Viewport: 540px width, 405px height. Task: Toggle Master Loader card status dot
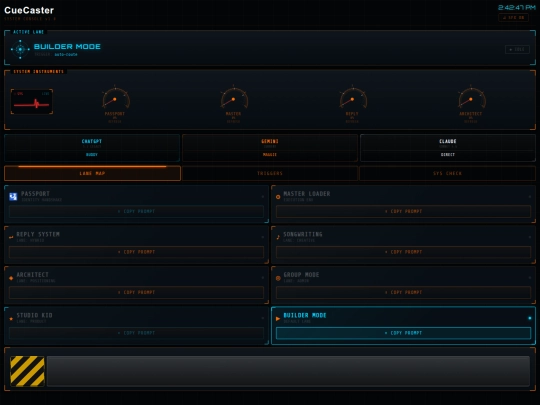[x=530, y=197]
